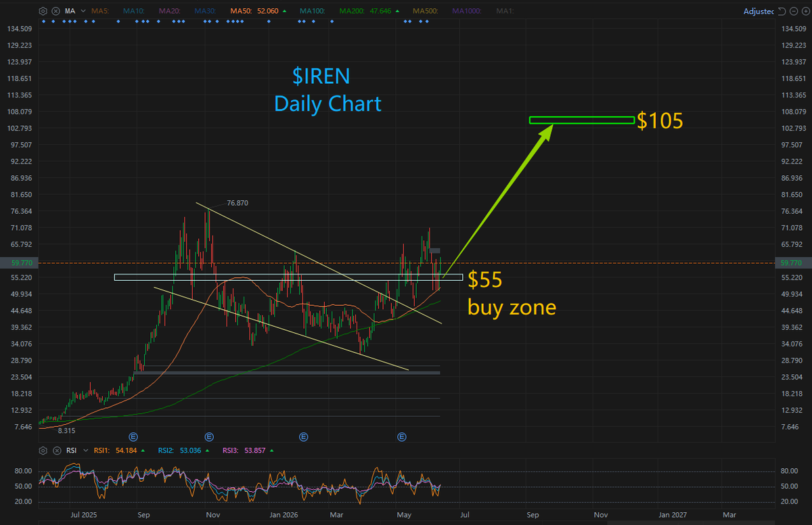Remove the MA indicator with its X icon
The height and width of the screenshot is (525, 812).
[x=55, y=11]
